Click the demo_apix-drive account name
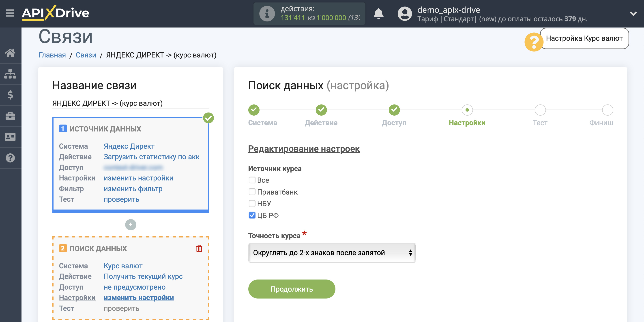Image resolution: width=644 pixels, height=322 pixels. (449, 10)
